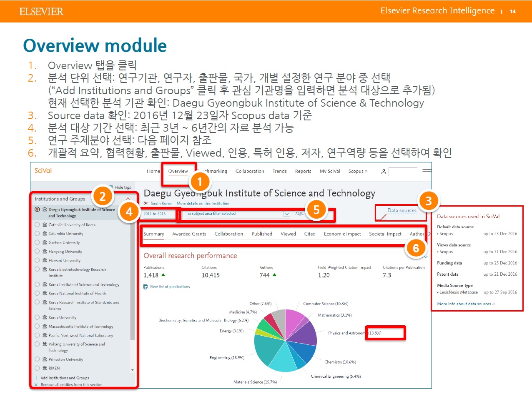532x399 pixels.
Task: Select Korea Research Institute of Standards radio button
Action: click(37, 302)
